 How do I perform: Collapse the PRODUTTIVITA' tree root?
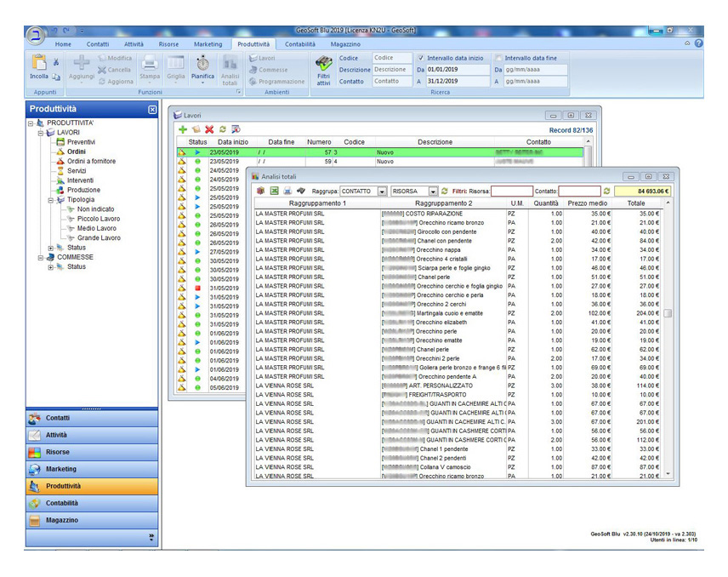pyautogui.click(x=31, y=123)
